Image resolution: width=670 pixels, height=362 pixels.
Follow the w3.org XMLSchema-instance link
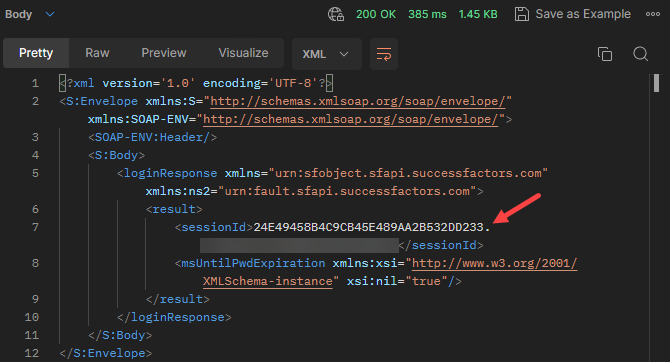494,263
